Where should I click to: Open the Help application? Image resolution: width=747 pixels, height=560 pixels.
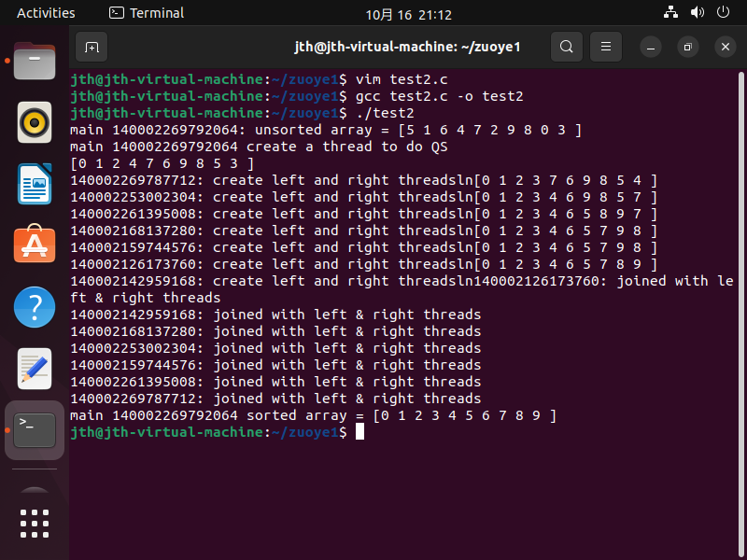pyautogui.click(x=35, y=307)
